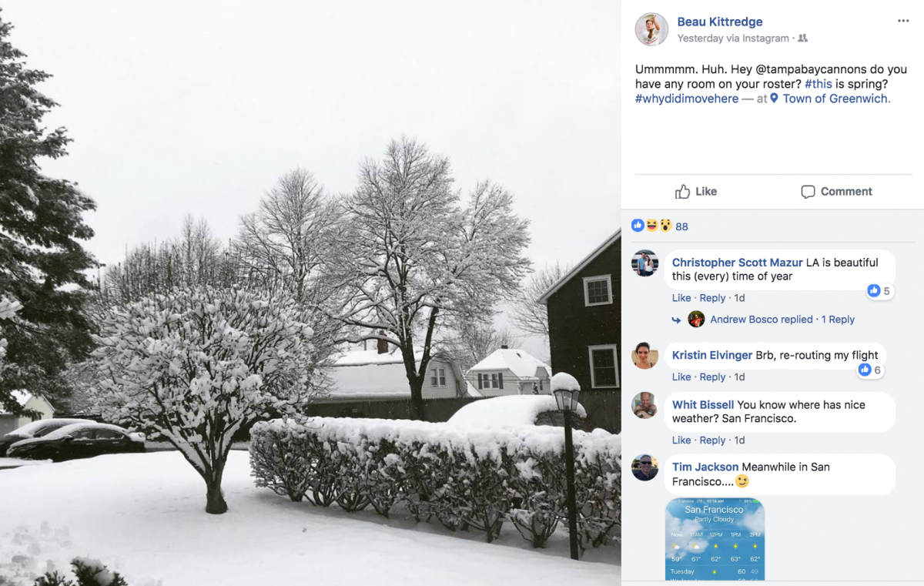Open the San Francisco weather screenshot attachment
The height and width of the screenshot is (586, 924).
tap(715, 539)
